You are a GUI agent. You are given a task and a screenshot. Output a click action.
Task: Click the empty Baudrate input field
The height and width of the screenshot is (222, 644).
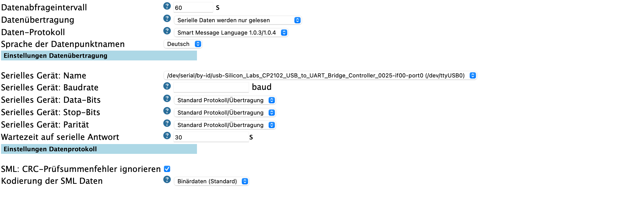tap(211, 87)
